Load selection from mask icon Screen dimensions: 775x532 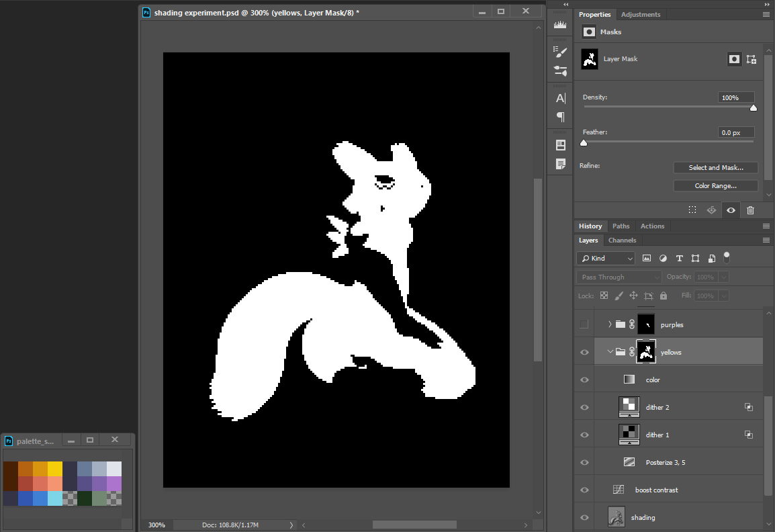692,210
